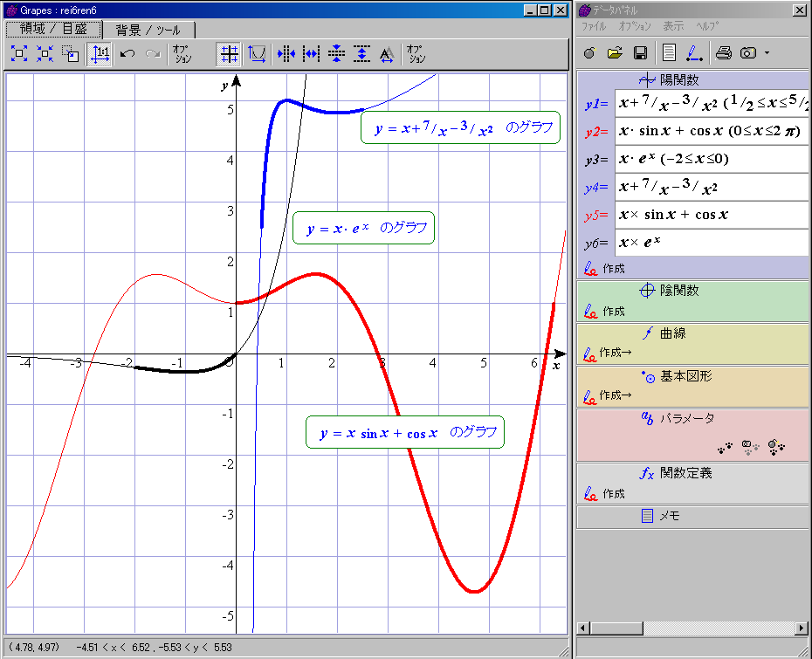
Task: Collapse the 陽関数 section header
Action: [669, 80]
